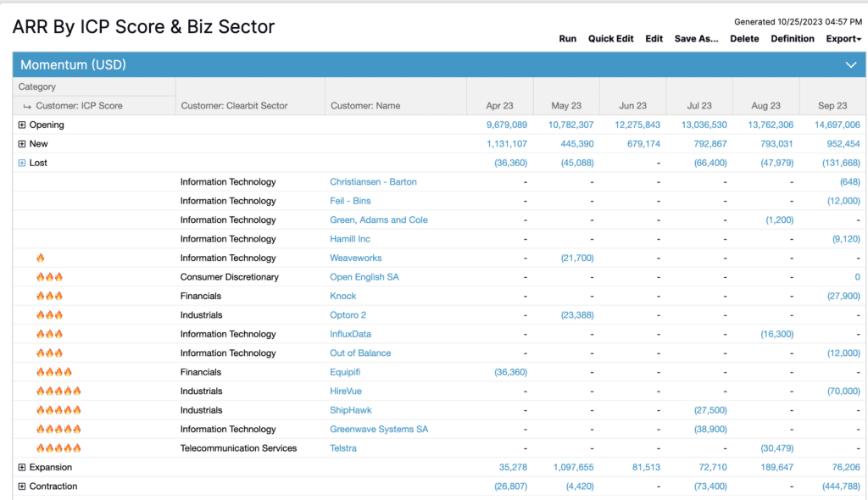Open customer ShipHawk
868x500 pixels.
(x=350, y=410)
